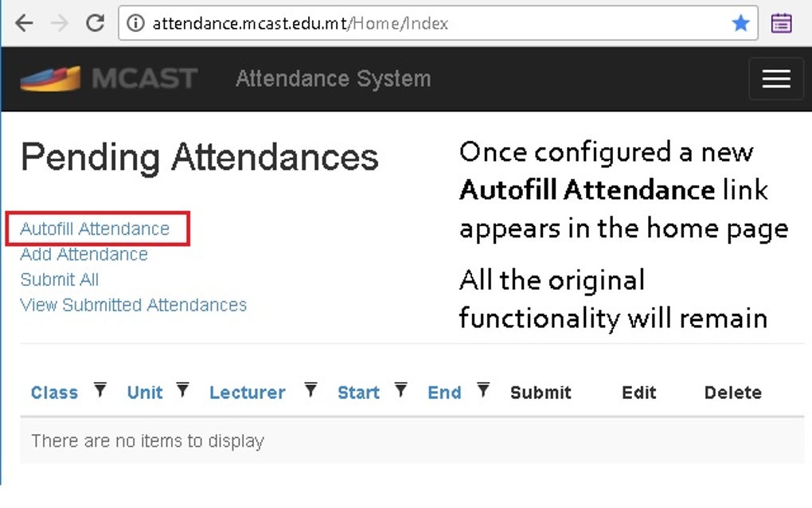Click the browser address bar URL

pyautogui.click(x=300, y=23)
